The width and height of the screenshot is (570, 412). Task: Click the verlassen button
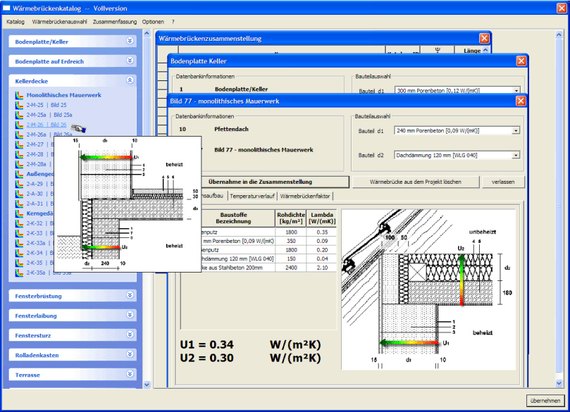[x=503, y=182]
